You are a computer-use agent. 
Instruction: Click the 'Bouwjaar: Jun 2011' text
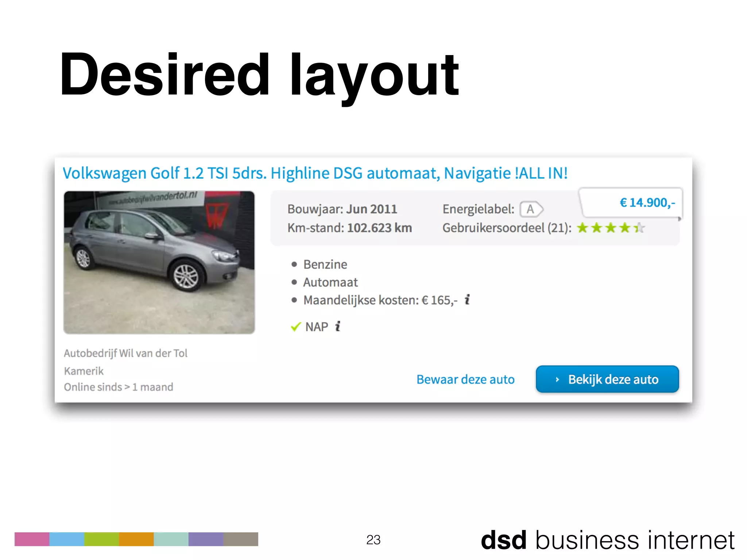tap(342, 209)
